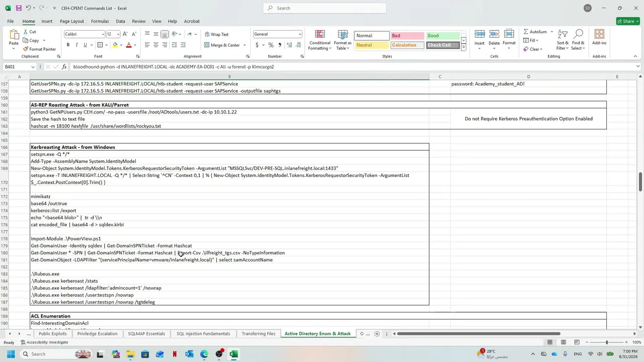Viewport: 644px width, 362px height.
Task: Expand the Merge & Center options arrow
Action: click(x=245, y=45)
